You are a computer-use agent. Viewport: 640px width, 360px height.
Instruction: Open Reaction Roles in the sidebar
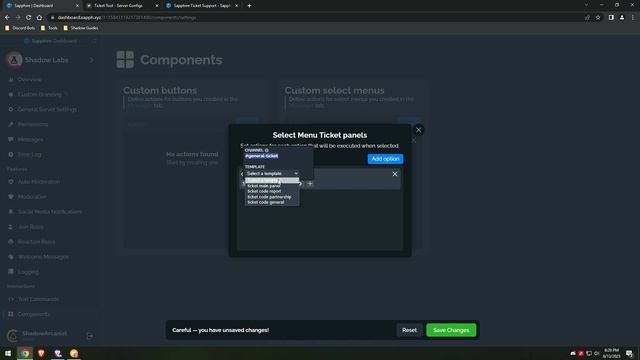click(36, 242)
